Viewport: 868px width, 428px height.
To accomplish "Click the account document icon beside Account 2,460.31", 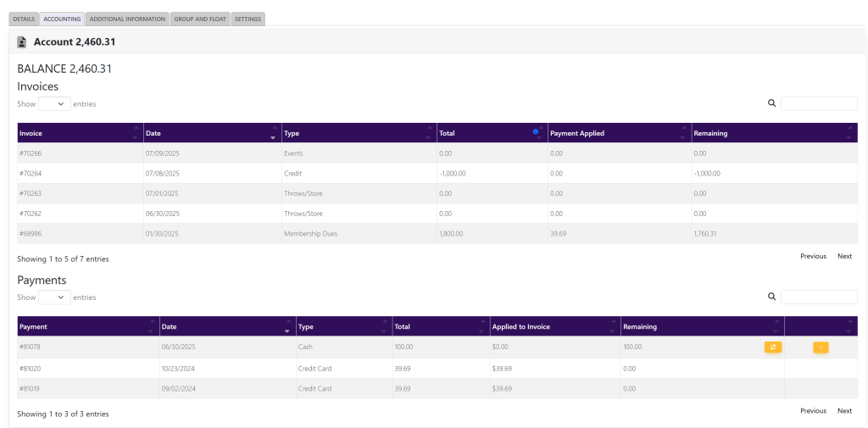I will coord(22,42).
